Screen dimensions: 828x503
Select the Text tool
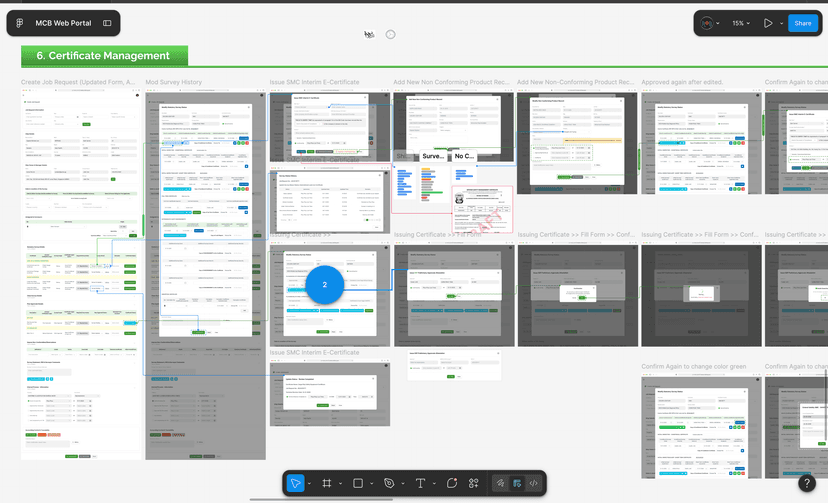pos(420,483)
